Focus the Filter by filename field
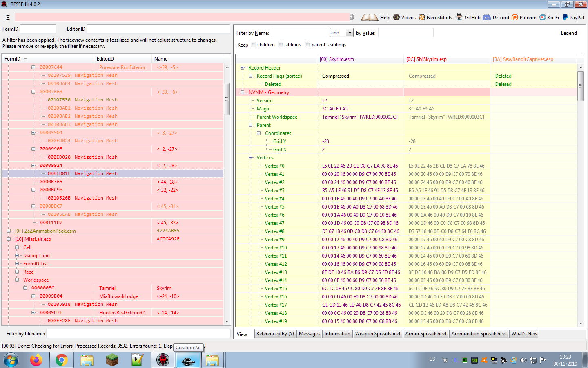 pyautogui.click(x=138, y=334)
